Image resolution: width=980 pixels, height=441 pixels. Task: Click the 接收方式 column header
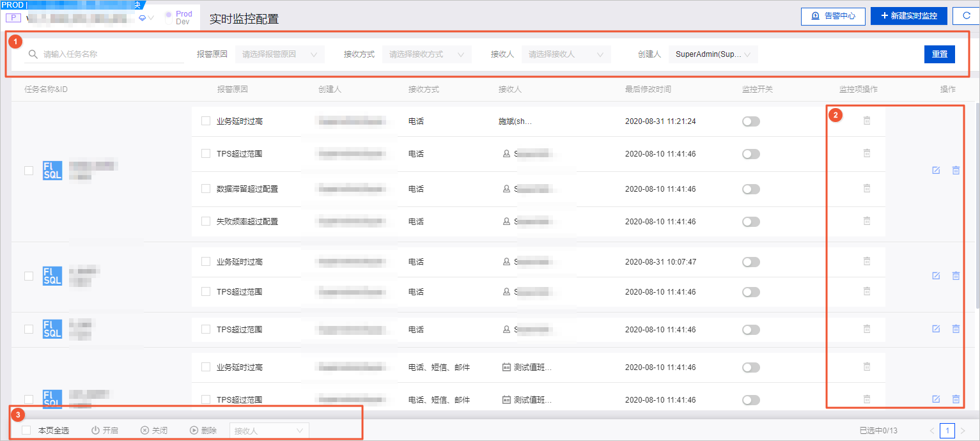[x=424, y=89]
